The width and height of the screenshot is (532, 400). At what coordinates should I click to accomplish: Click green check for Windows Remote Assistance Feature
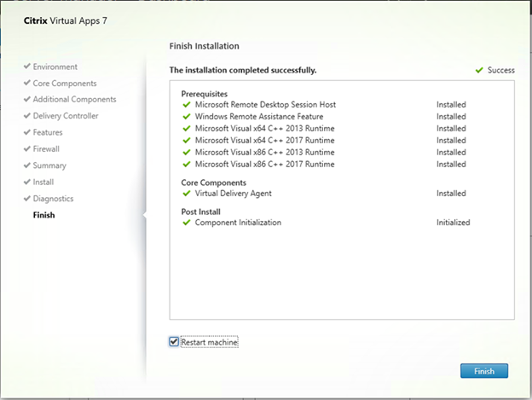pyautogui.click(x=186, y=117)
